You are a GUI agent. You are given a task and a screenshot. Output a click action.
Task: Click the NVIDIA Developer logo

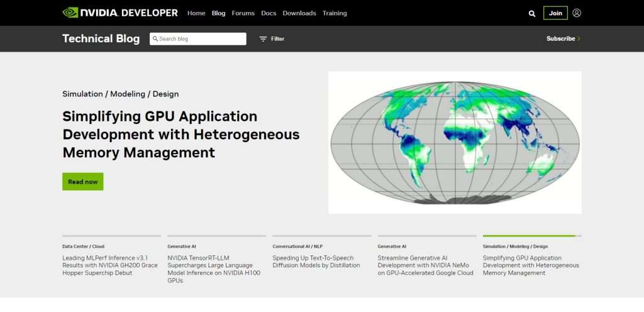click(x=120, y=13)
